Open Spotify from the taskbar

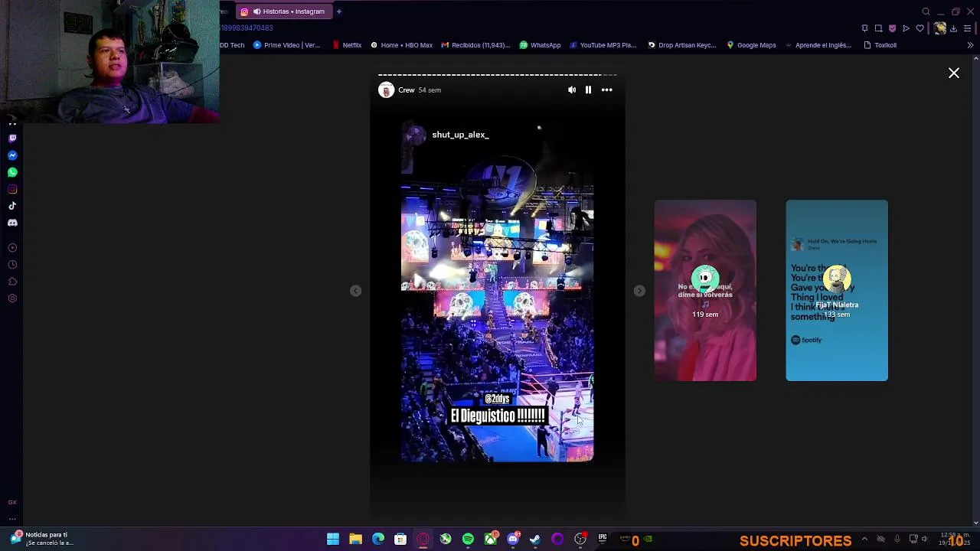pyautogui.click(x=468, y=540)
